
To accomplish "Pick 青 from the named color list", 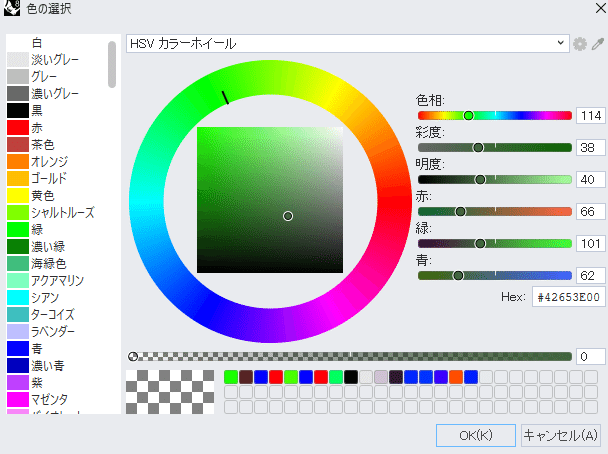I will [x=56, y=349].
